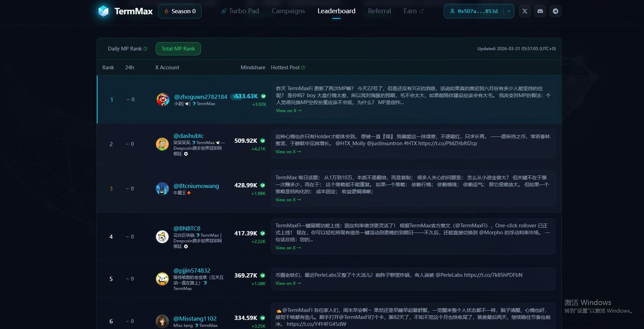This screenshot has width=644, height=329.
Task: Click the green icon beside 417.39K
Action: [263, 233]
